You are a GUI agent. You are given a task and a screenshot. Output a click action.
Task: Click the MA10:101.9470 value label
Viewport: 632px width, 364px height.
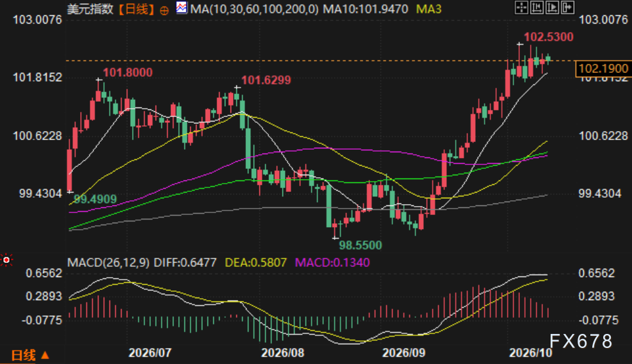366,9
